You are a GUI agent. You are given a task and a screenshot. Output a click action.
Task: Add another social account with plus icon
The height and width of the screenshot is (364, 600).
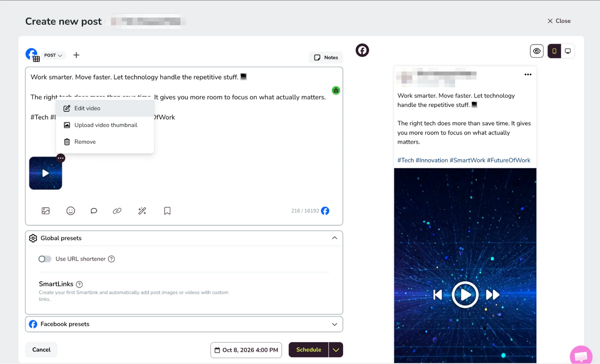[76, 55]
